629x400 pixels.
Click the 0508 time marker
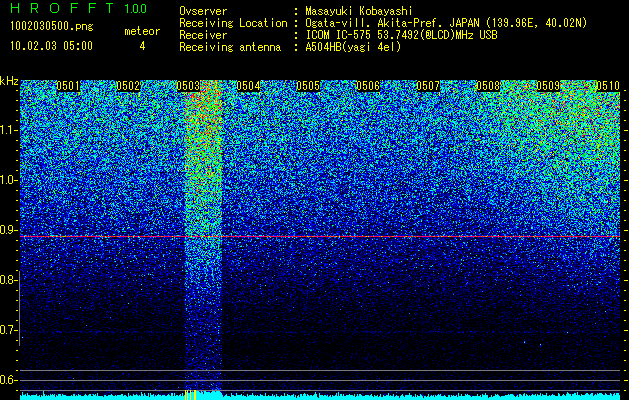[488, 86]
